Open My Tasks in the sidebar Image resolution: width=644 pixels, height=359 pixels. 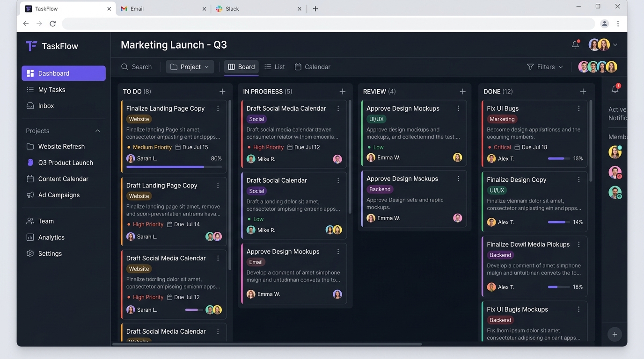64,90
